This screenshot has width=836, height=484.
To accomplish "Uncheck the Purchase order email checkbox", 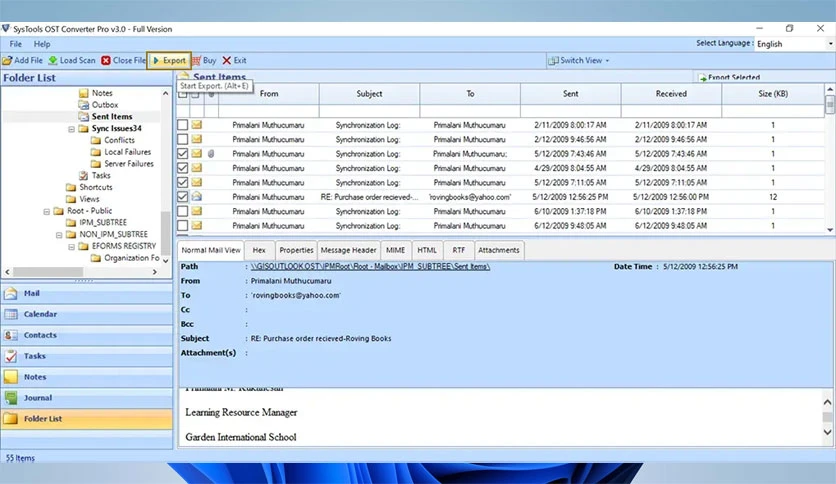I will pyautogui.click(x=183, y=197).
